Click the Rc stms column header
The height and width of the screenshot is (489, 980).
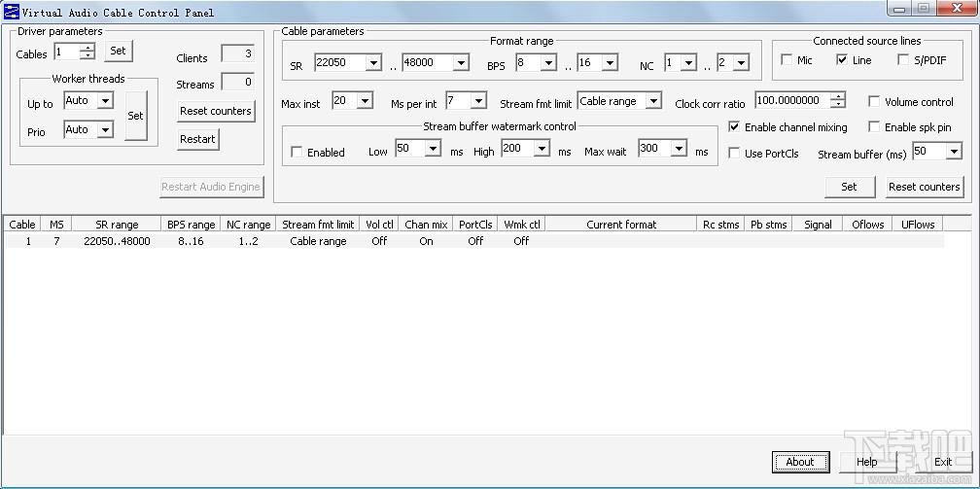coord(720,224)
